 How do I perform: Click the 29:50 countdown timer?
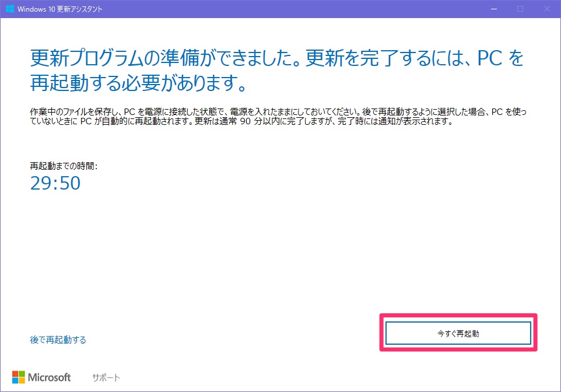[55, 183]
